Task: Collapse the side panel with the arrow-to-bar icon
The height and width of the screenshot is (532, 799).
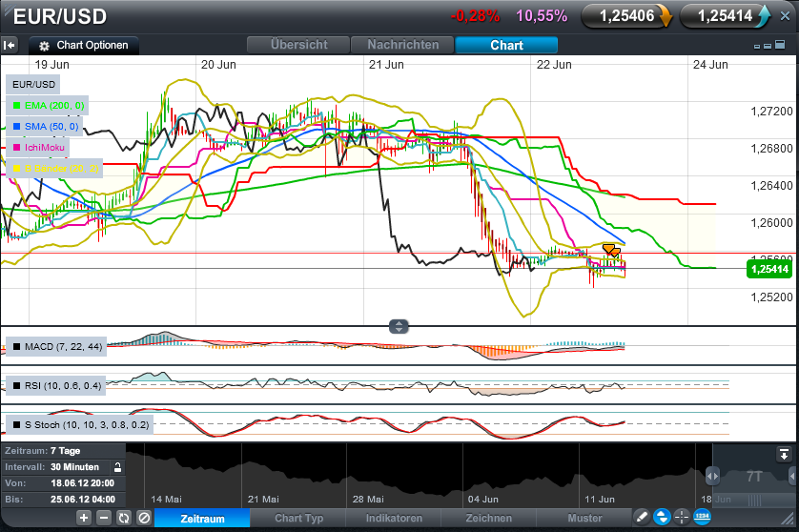Action: tap(10, 46)
